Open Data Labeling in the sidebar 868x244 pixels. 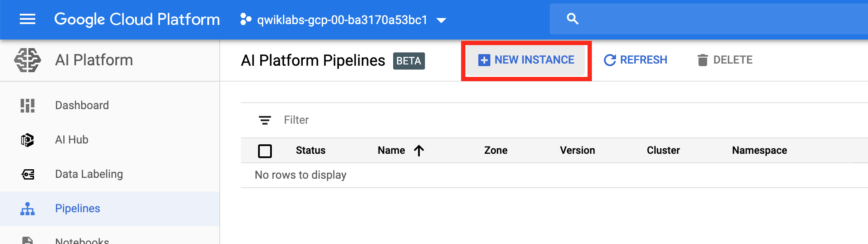coord(110,174)
